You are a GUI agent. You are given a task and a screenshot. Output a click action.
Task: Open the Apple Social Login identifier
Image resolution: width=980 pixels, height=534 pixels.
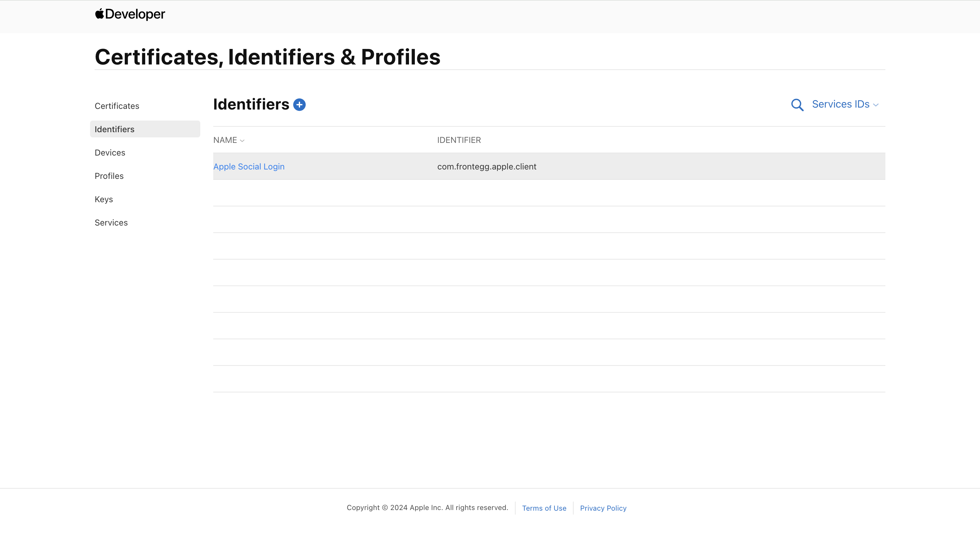click(249, 167)
